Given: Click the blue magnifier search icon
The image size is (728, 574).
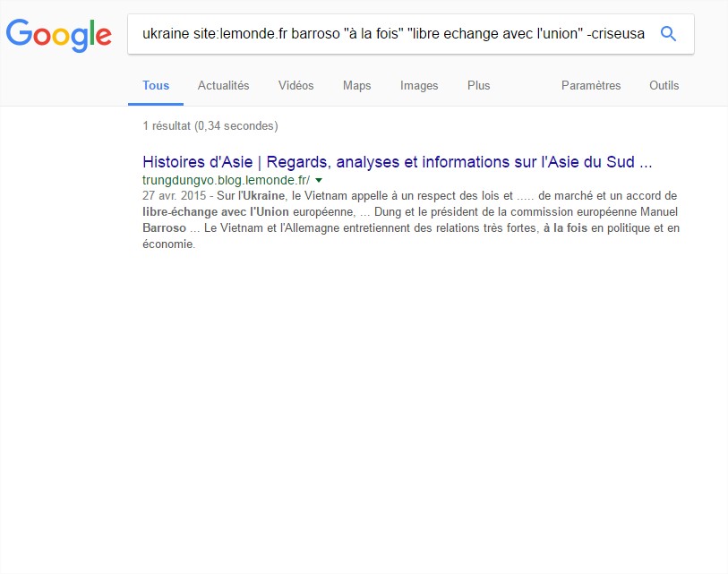Looking at the screenshot, I should [x=668, y=33].
